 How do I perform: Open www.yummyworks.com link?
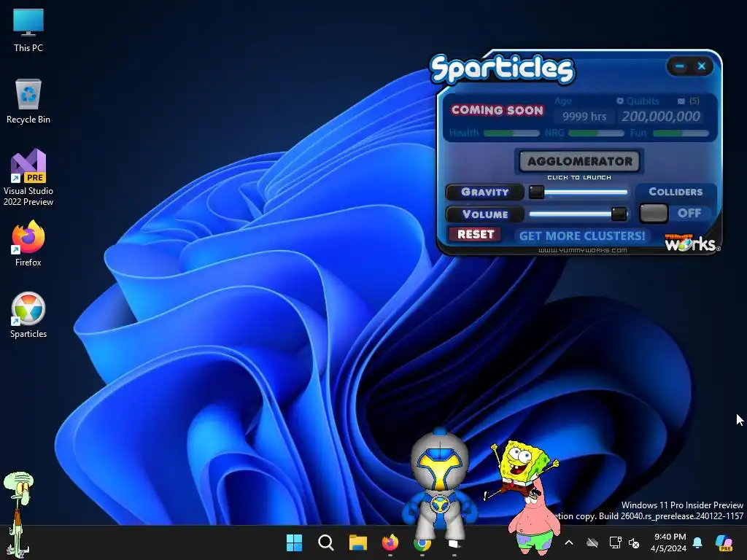pyautogui.click(x=583, y=251)
